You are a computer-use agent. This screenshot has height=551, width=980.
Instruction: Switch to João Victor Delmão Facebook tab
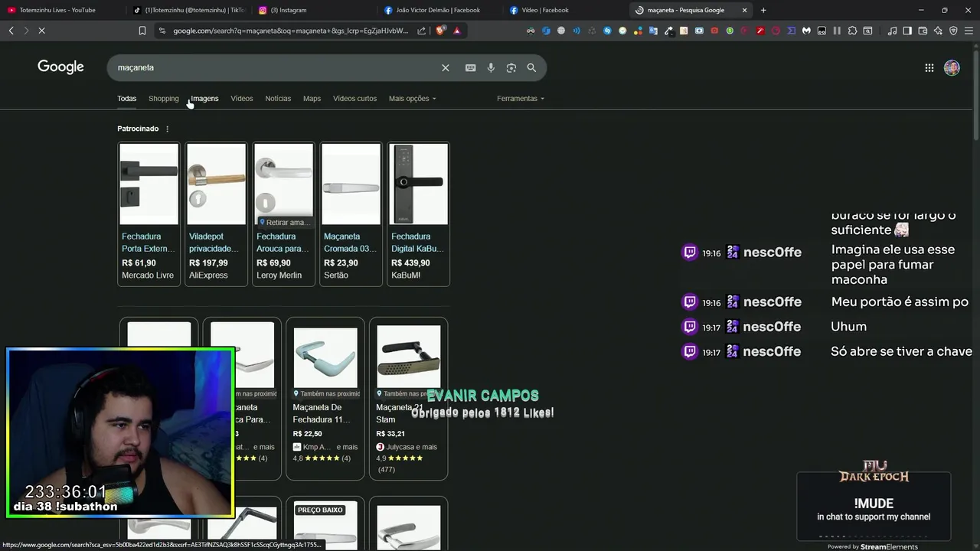[440, 10]
